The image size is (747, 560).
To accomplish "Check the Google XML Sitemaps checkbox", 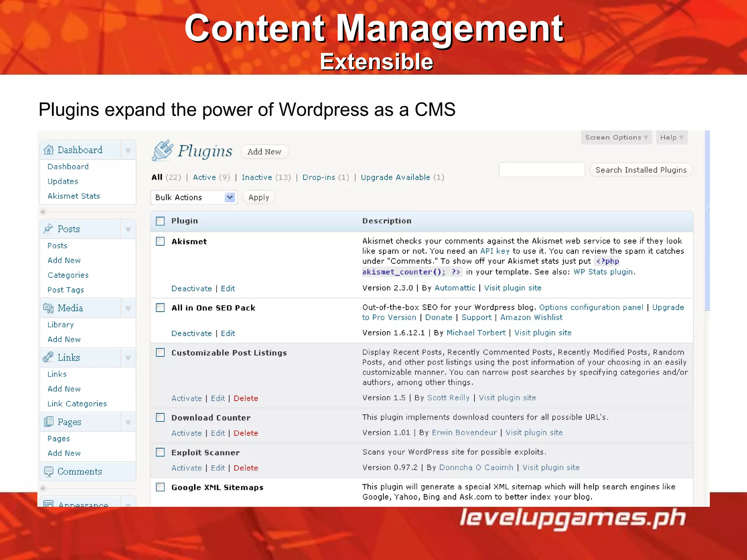I will [x=160, y=487].
